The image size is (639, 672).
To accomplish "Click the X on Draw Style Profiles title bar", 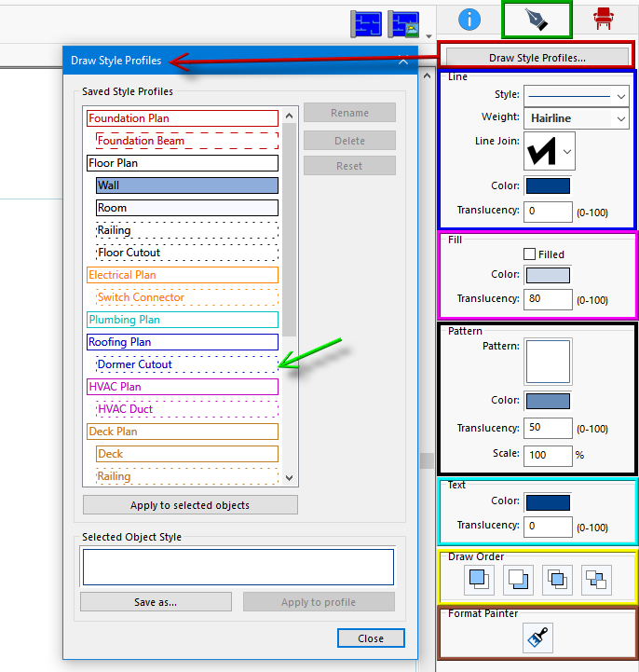I will click(403, 61).
